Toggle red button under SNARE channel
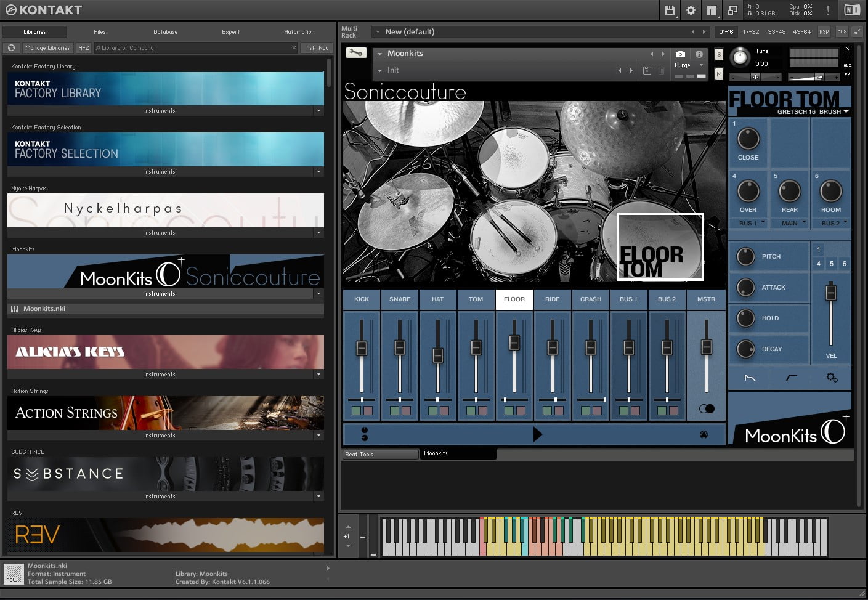The width and height of the screenshot is (868, 600). [x=406, y=410]
